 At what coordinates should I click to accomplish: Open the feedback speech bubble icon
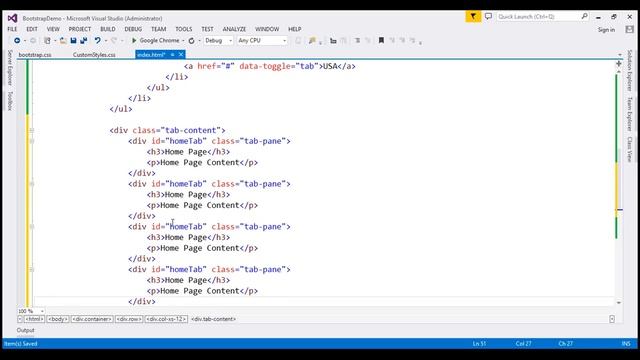(488, 16)
